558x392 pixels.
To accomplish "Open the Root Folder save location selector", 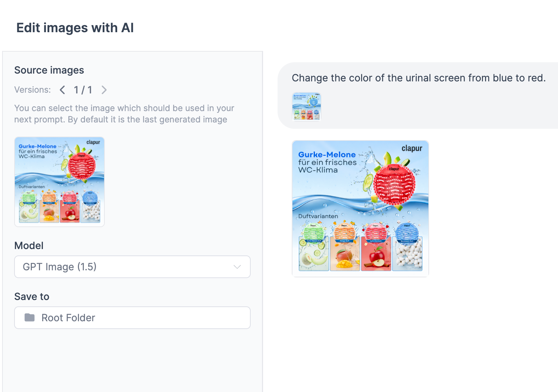I will click(132, 318).
